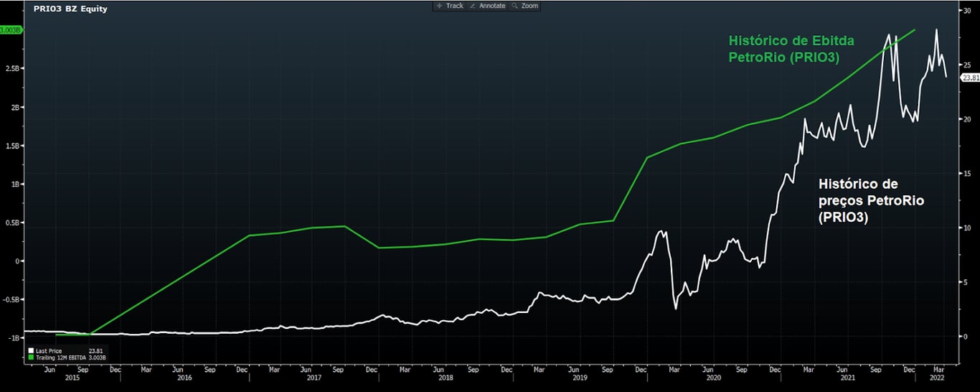The height and width of the screenshot is (392, 980).
Task: Open the Annotate pencil tool
Action: coord(487,6)
